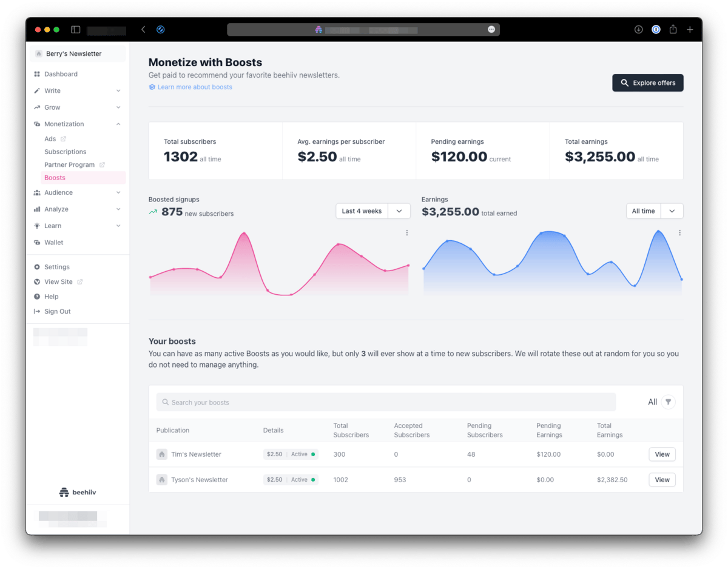Image resolution: width=728 pixels, height=569 pixels.
Task: Click the filter funnel icon beside All
Action: [x=668, y=402]
